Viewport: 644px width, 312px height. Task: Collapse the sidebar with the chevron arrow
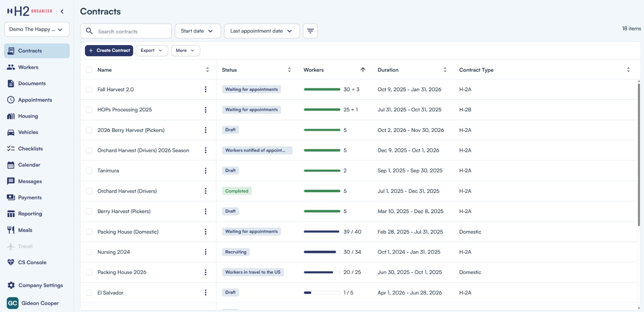(62, 12)
